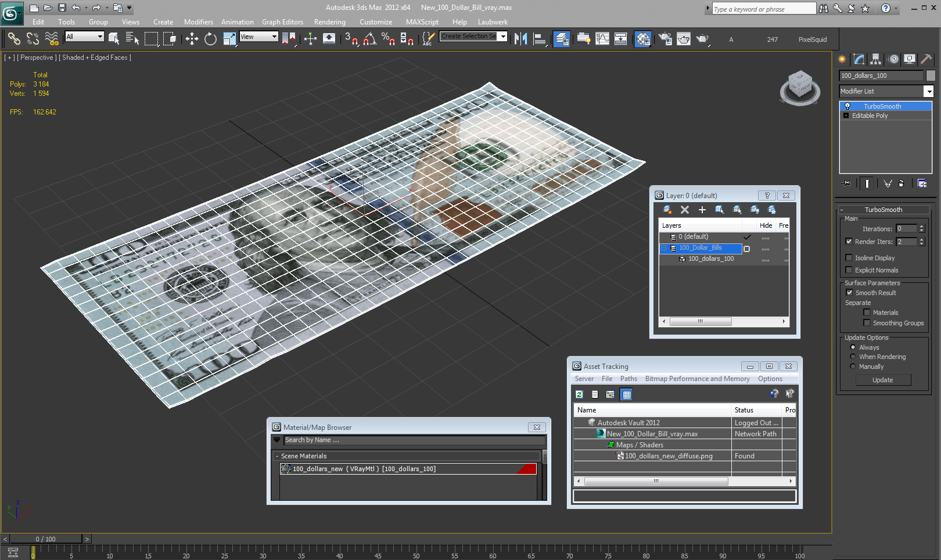This screenshot has width=941, height=560.
Task: Open the Modifiers menu
Action: (199, 22)
